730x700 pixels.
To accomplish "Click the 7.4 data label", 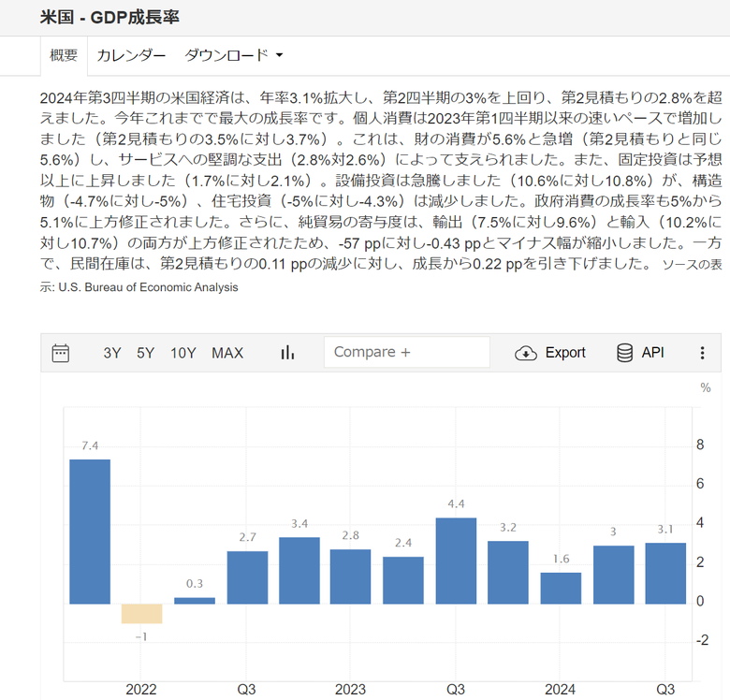I will pos(90,445).
